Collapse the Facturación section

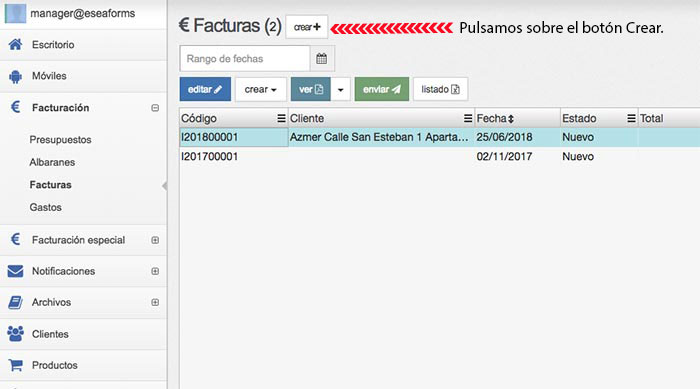tap(155, 108)
